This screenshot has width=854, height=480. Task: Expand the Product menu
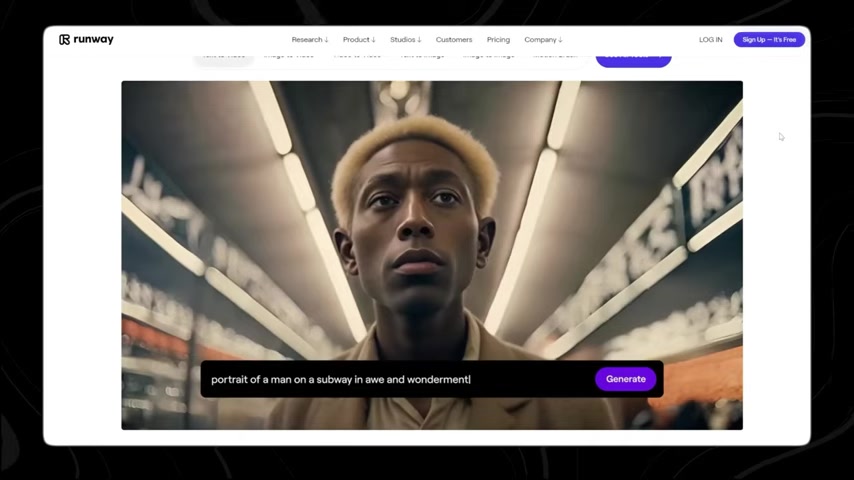point(359,40)
